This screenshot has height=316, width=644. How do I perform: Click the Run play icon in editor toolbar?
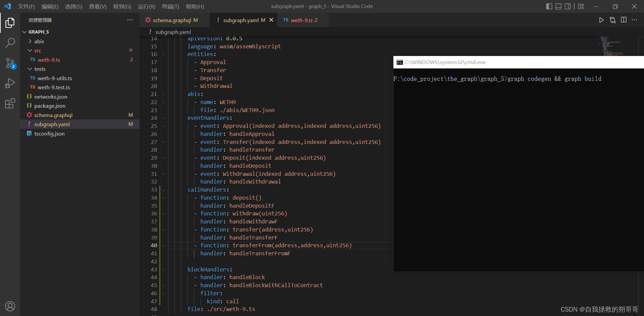(x=601, y=20)
